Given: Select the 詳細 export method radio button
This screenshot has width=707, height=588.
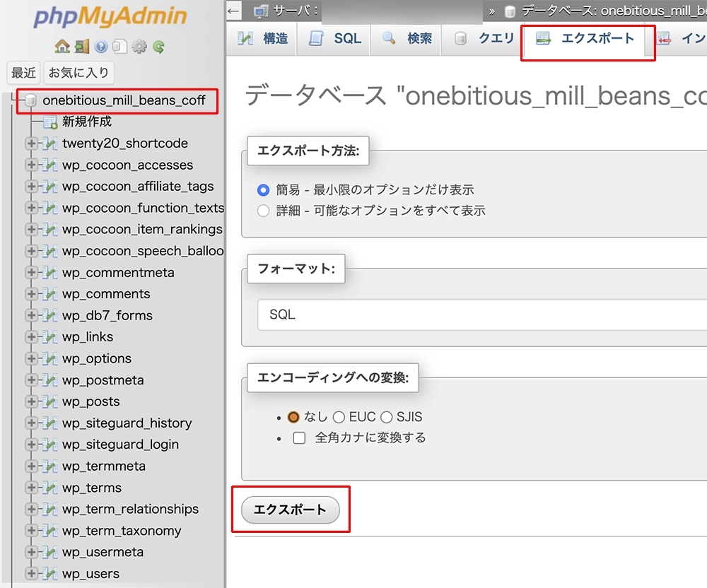Looking at the screenshot, I should (x=264, y=211).
